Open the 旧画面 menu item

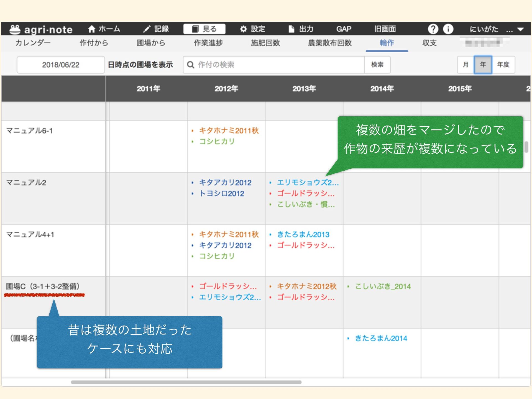click(x=385, y=29)
